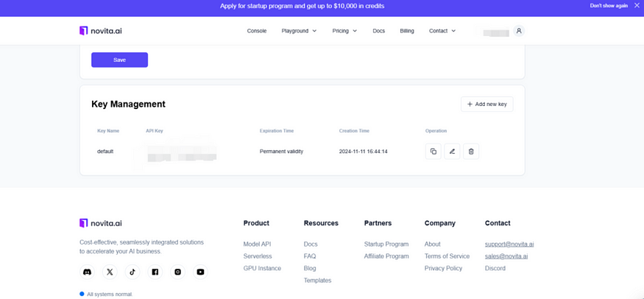This screenshot has height=299, width=644.
Task: Click support@novita.ai email link
Action: coord(509,244)
